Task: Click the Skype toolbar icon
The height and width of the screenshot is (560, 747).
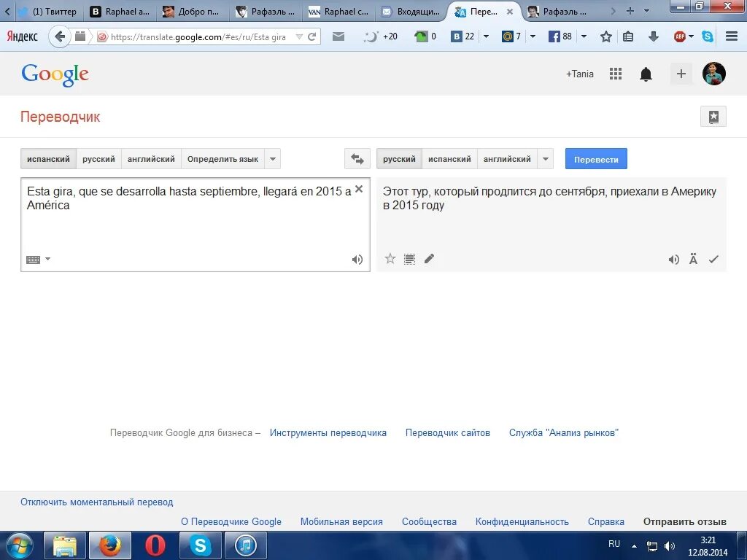Action: [x=708, y=36]
